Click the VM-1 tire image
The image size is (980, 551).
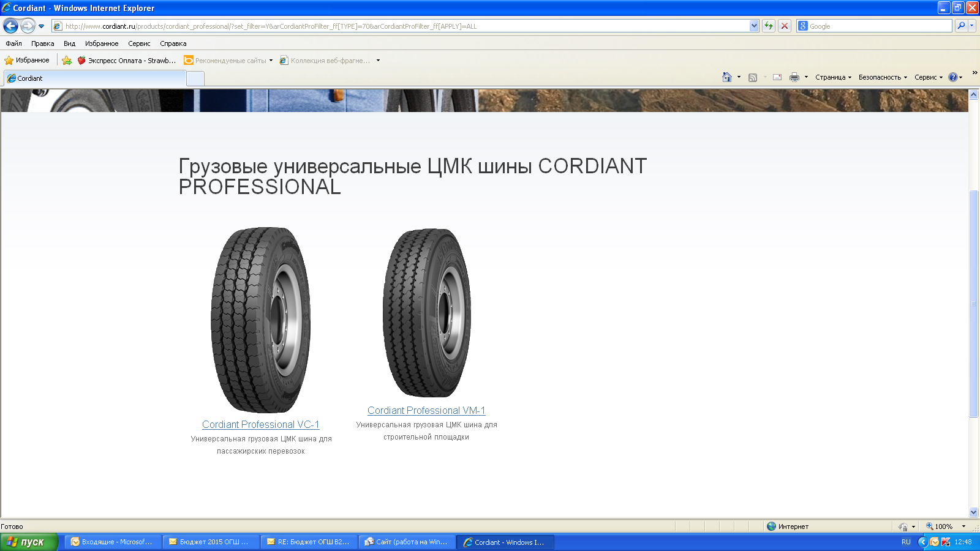427,313
